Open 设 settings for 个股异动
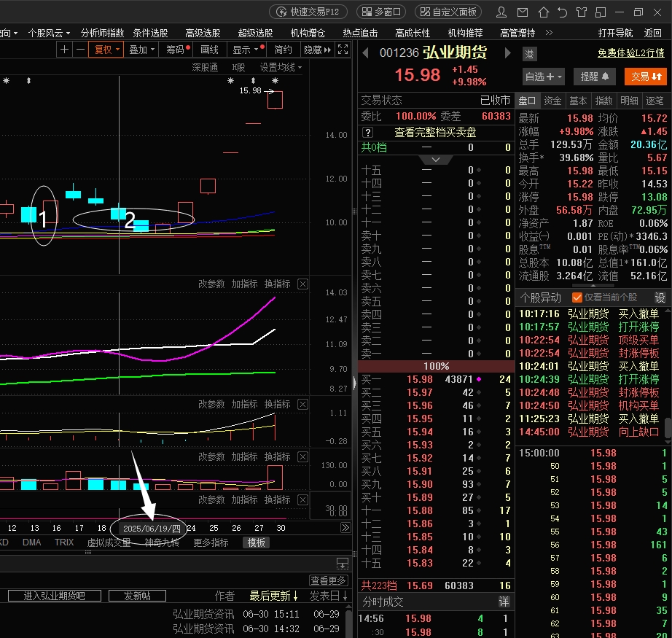This screenshot has width=672, height=638. (660, 297)
